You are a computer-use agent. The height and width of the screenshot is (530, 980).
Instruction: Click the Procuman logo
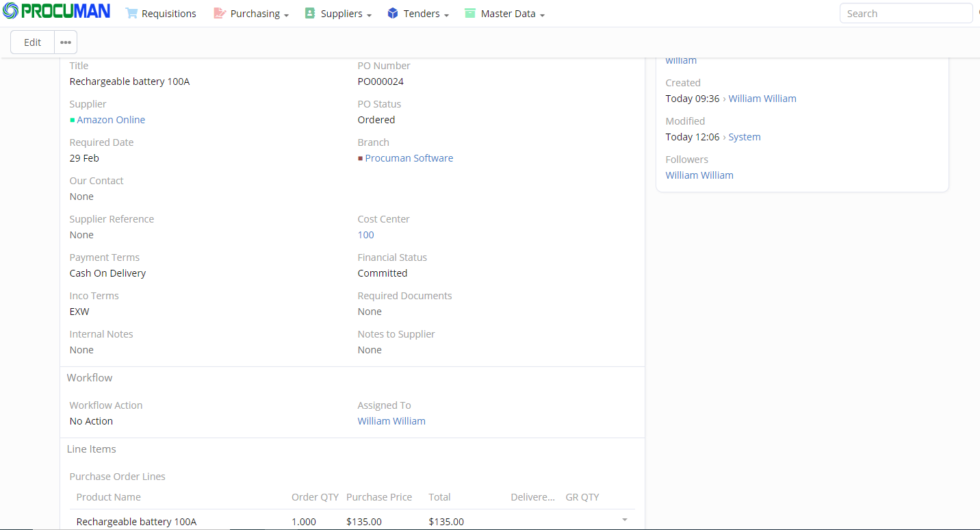coord(56,11)
